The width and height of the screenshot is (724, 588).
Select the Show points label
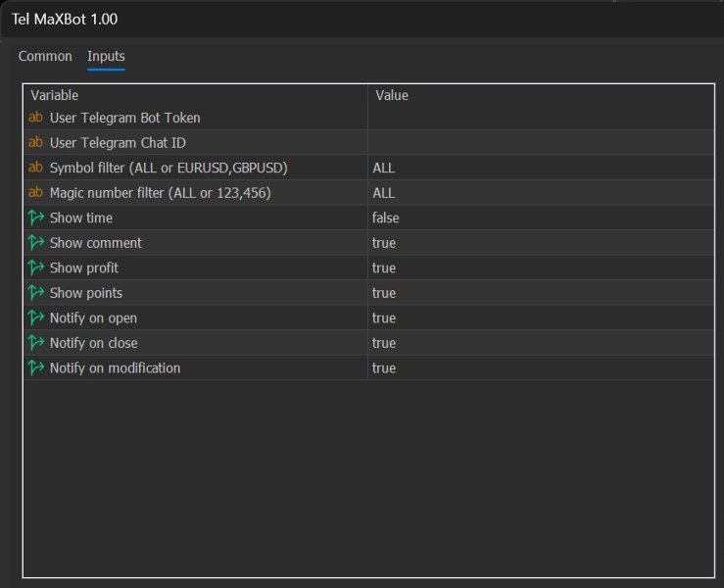coord(86,293)
